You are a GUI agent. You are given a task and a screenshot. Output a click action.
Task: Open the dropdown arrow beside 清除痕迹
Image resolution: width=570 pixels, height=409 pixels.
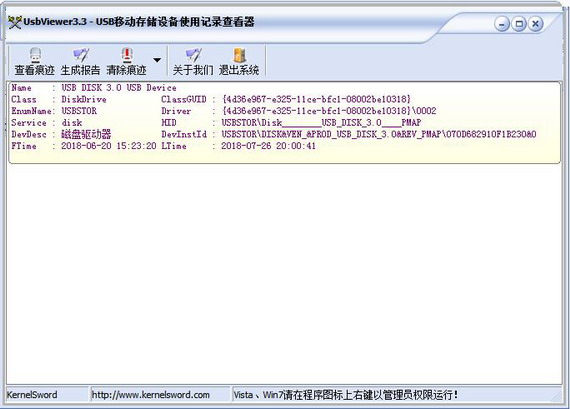(x=157, y=60)
